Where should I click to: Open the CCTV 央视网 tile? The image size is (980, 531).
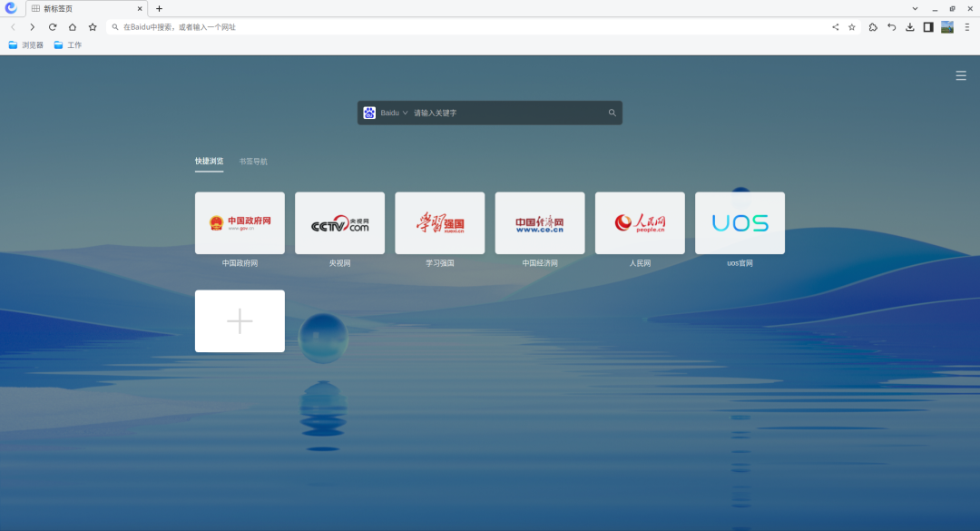(340, 222)
